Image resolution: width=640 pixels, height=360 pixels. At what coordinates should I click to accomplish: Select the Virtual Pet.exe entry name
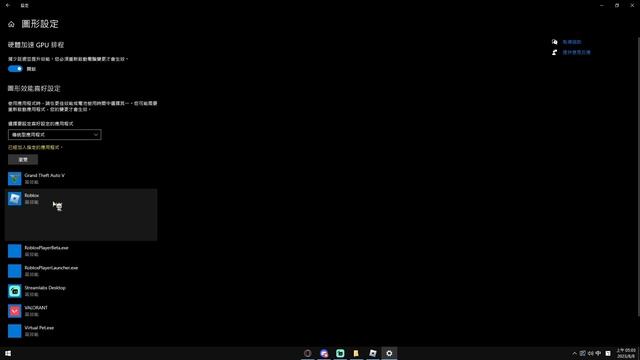pos(39,327)
